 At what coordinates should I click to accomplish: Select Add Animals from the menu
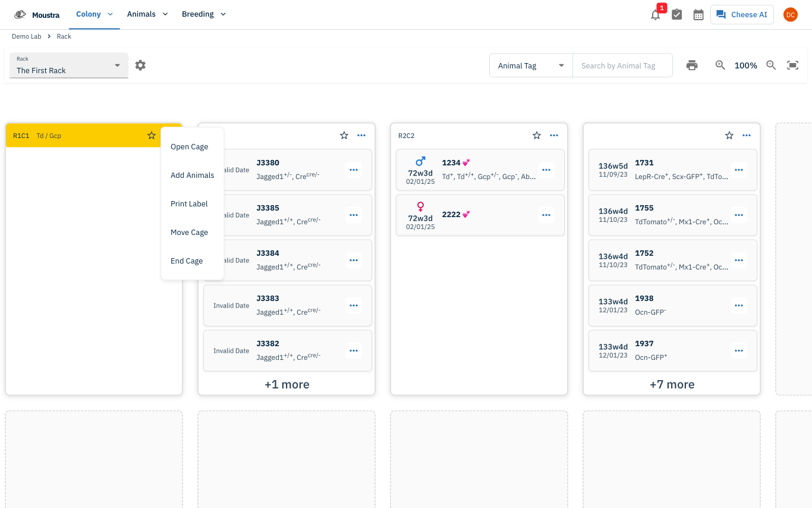[192, 175]
